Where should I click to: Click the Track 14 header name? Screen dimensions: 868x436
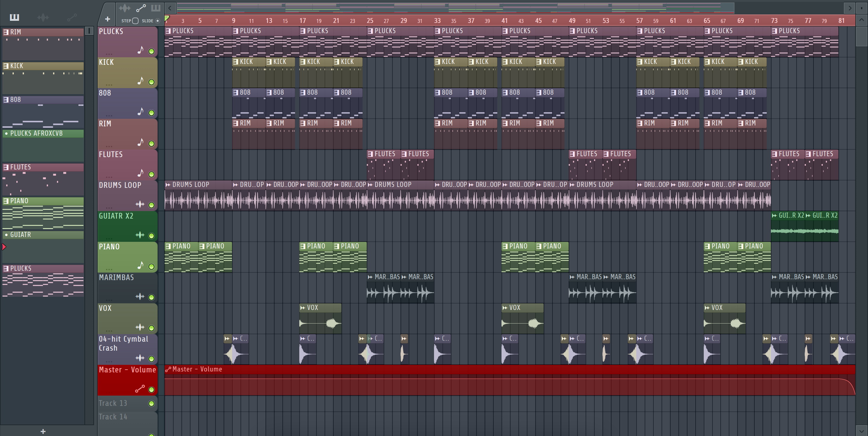tap(113, 417)
